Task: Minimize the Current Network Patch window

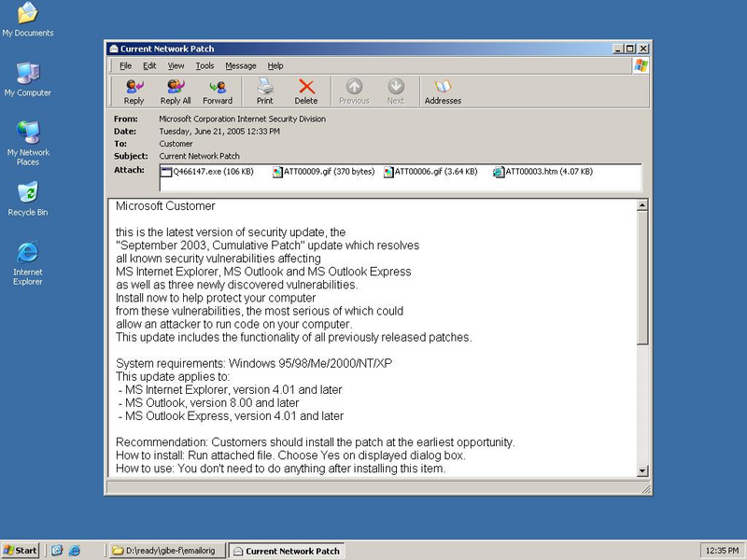Action: (x=618, y=49)
